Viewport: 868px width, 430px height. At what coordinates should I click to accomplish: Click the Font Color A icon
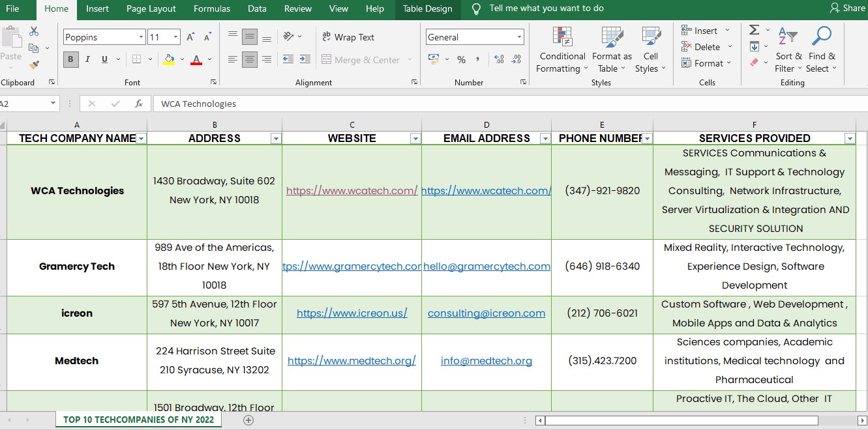pos(196,59)
